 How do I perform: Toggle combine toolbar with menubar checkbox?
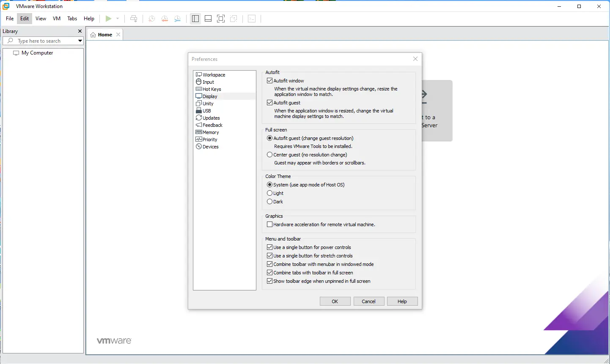pyautogui.click(x=269, y=264)
